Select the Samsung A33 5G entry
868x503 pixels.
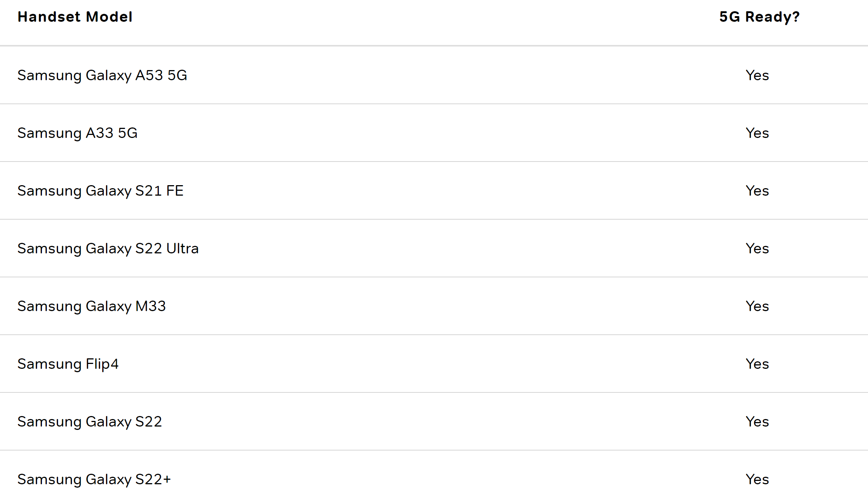coord(78,133)
